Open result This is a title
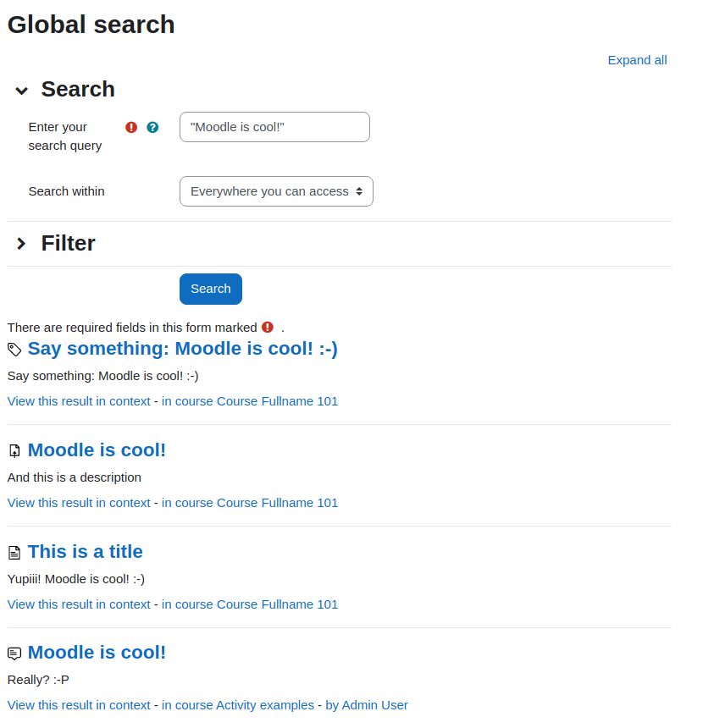Image resolution: width=703 pixels, height=728 pixels. click(x=85, y=552)
